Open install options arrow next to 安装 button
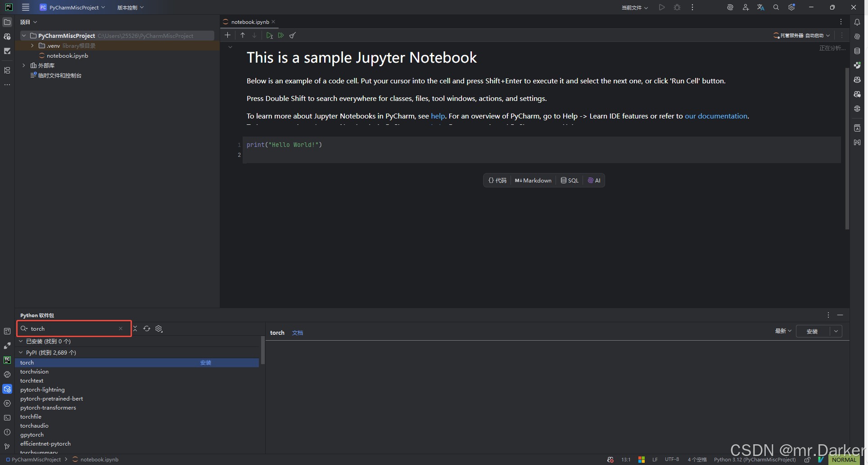The width and height of the screenshot is (868, 465). point(836,331)
